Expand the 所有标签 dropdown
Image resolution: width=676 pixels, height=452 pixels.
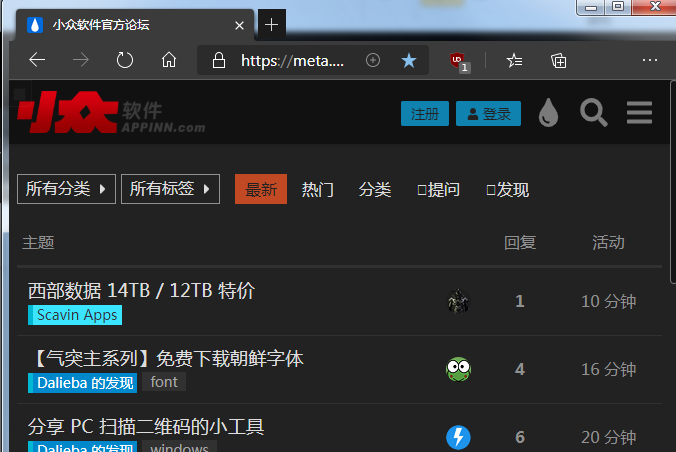pos(170,189)
